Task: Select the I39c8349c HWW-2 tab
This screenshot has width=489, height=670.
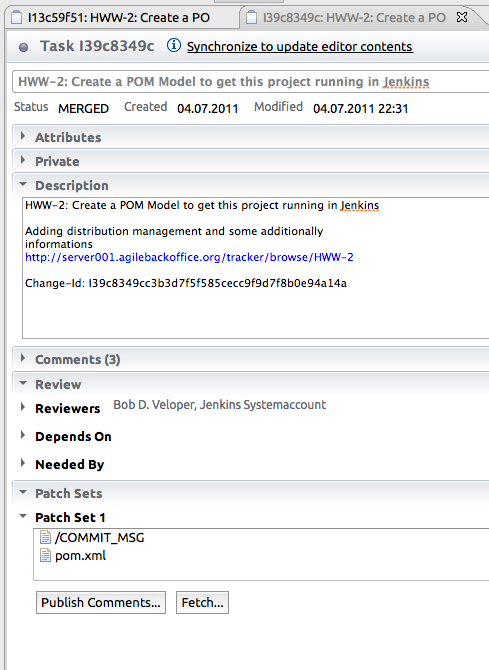Action: coord(354,18)
